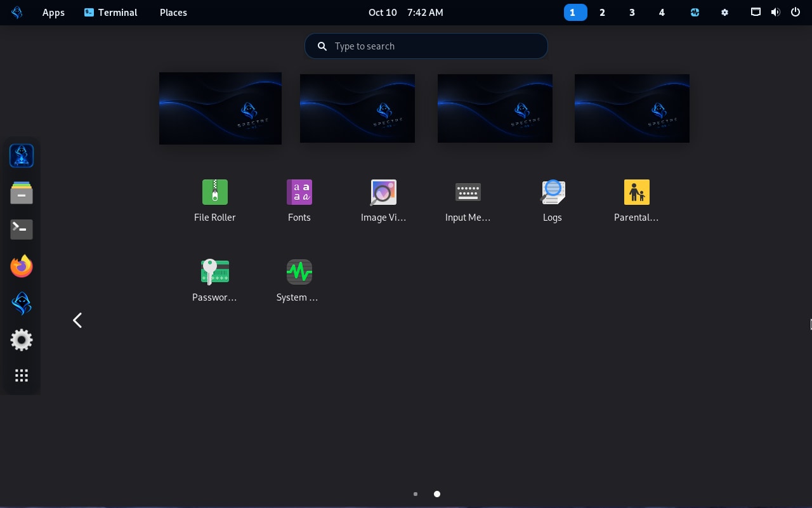Open the Input Method keyboard app
Screen dimensions: 812x508
coord(468,200)
